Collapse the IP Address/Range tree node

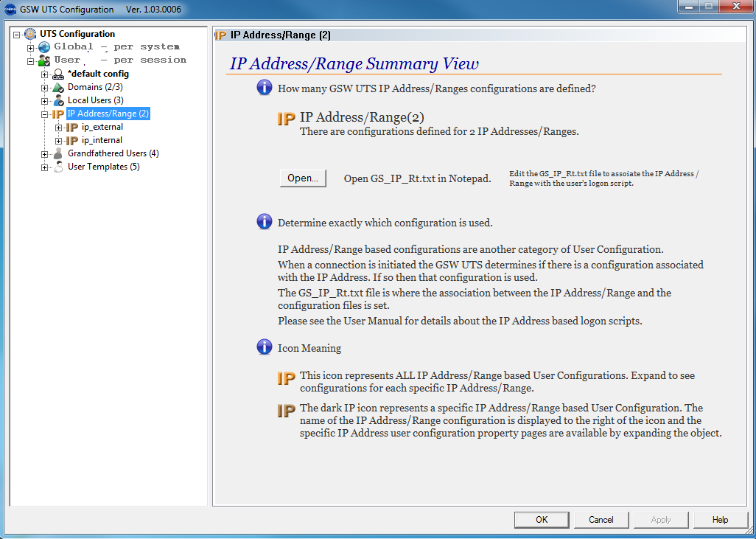click(45, 114)
